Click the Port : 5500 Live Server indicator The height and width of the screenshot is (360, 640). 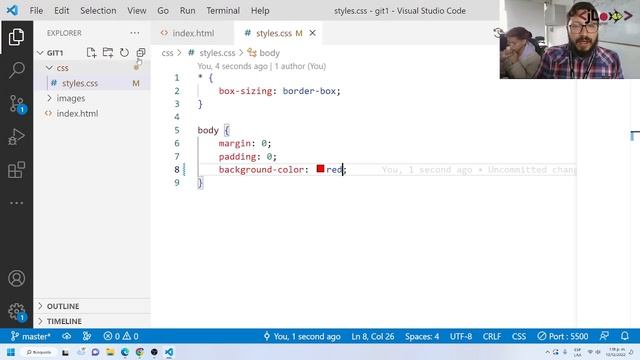562,336
